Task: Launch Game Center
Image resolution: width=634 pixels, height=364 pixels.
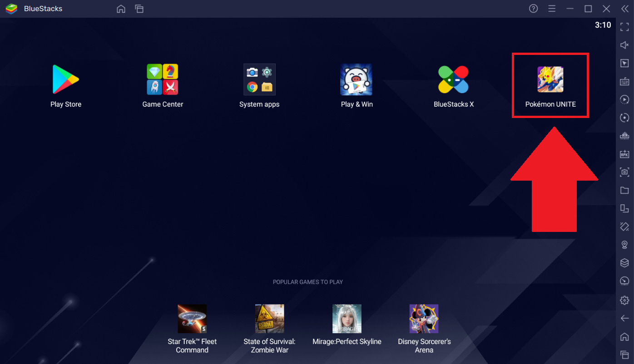Action: (163, 80)
